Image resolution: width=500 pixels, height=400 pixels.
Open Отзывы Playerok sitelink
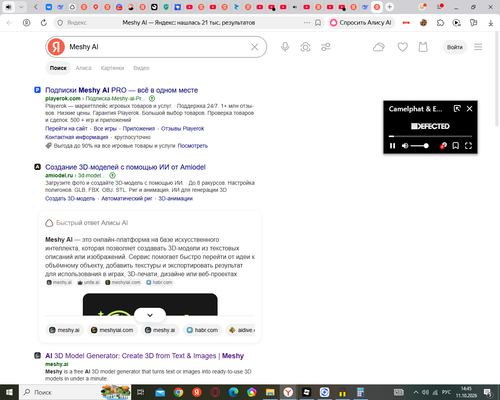(182, 129)
